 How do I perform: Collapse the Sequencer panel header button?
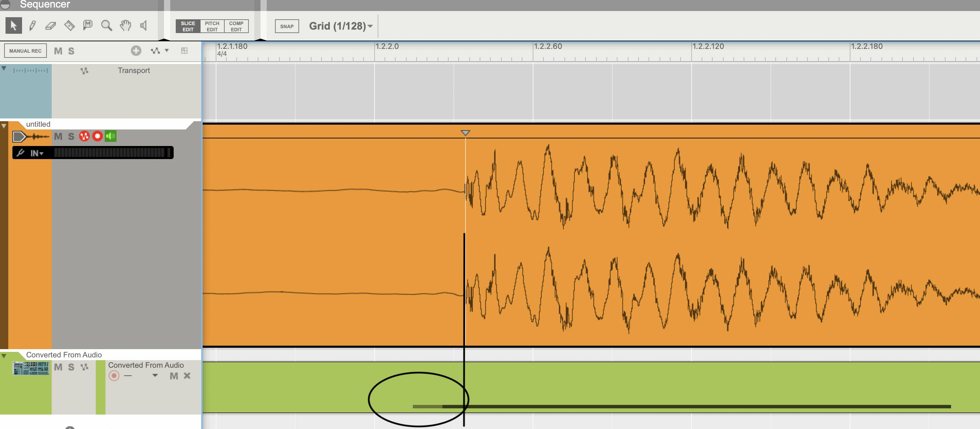(x=5, y=4)
